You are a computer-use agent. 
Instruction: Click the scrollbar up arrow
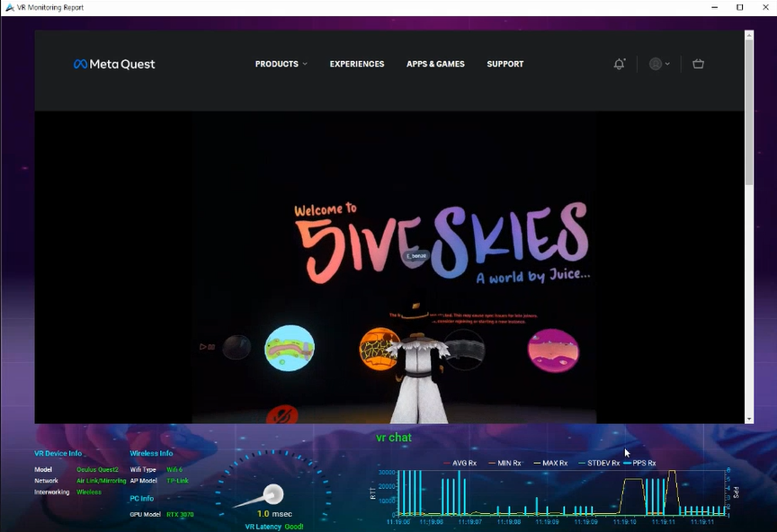pyautogui.click(x=749, y=35)
